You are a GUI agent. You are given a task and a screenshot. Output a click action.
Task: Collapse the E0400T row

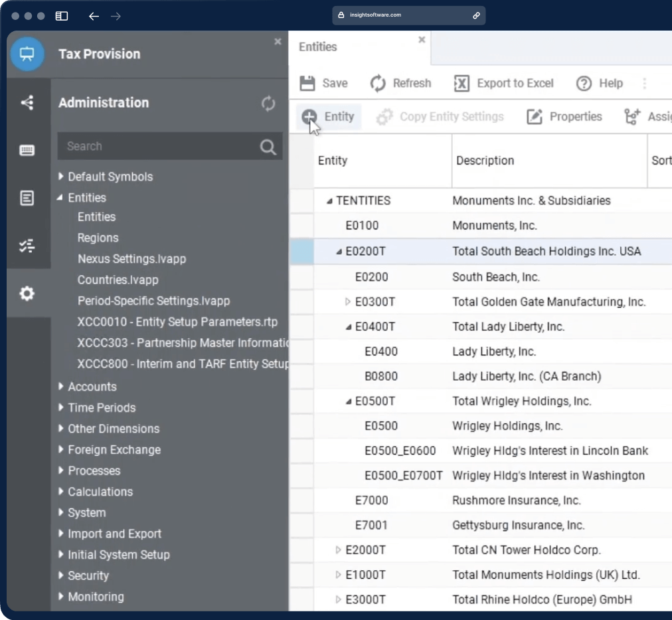pos(348,327)
